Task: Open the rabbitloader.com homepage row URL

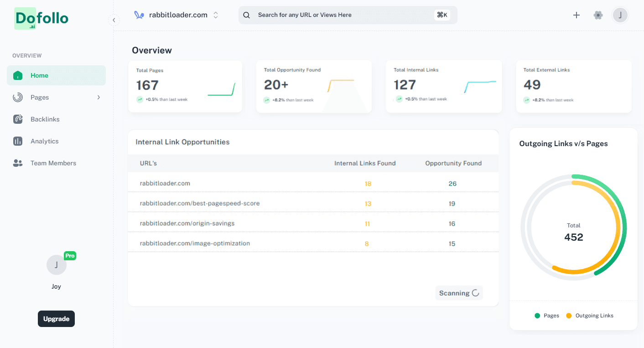Action: pyautogui.click(x=165, y=183)
